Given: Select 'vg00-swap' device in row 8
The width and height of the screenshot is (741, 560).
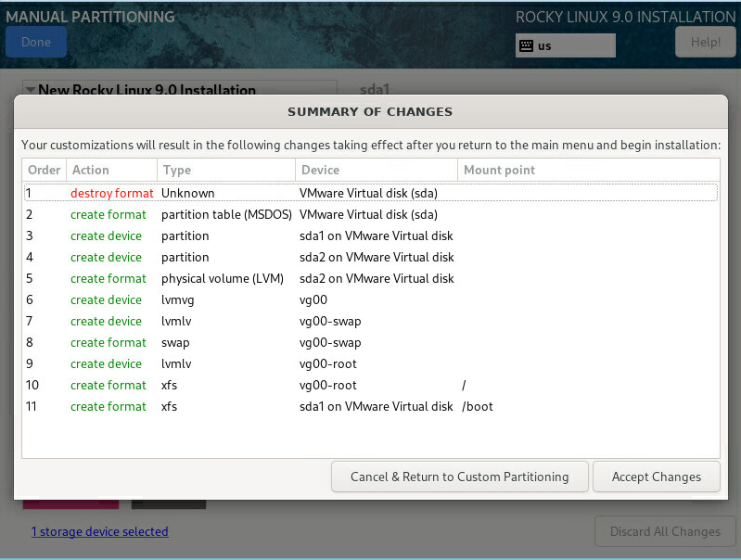Looking at the screenshot, I should [330, 343].
